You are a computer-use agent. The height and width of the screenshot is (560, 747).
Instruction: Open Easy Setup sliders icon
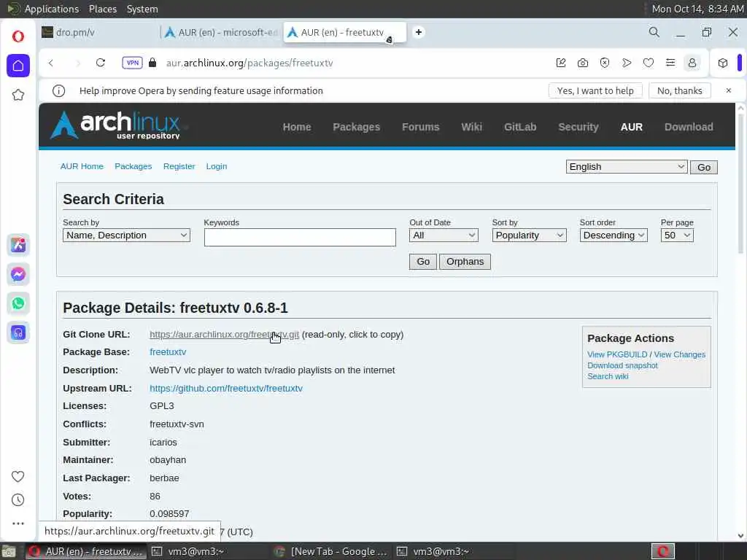click(670, 63)
